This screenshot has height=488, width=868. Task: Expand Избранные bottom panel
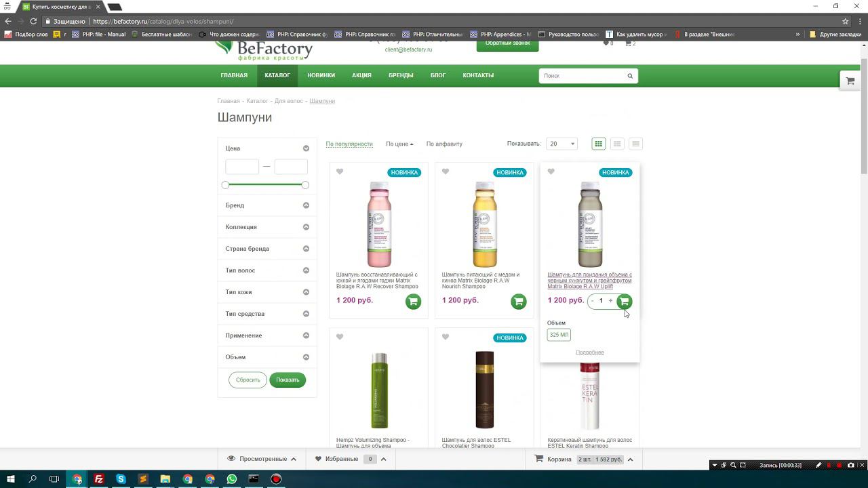coord(351,459)
